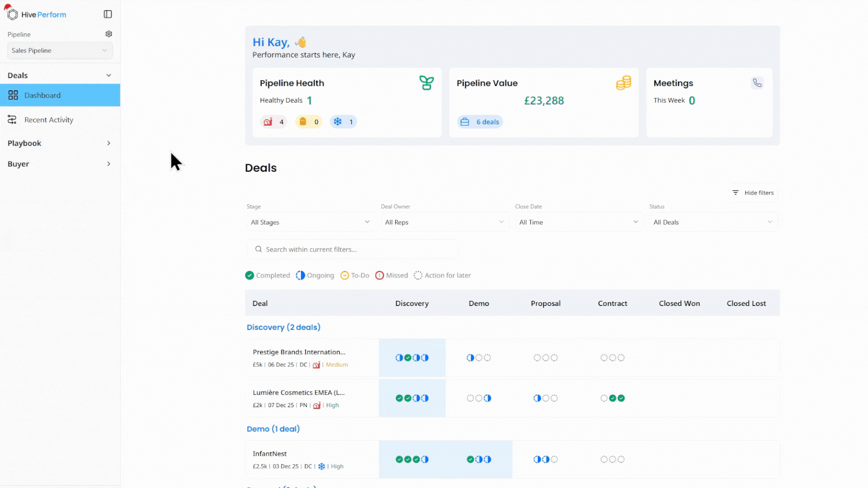This screenshot has height=488, width=868.
Task: Select Dashboard in the sidebar
Action: tap(42, 95)
